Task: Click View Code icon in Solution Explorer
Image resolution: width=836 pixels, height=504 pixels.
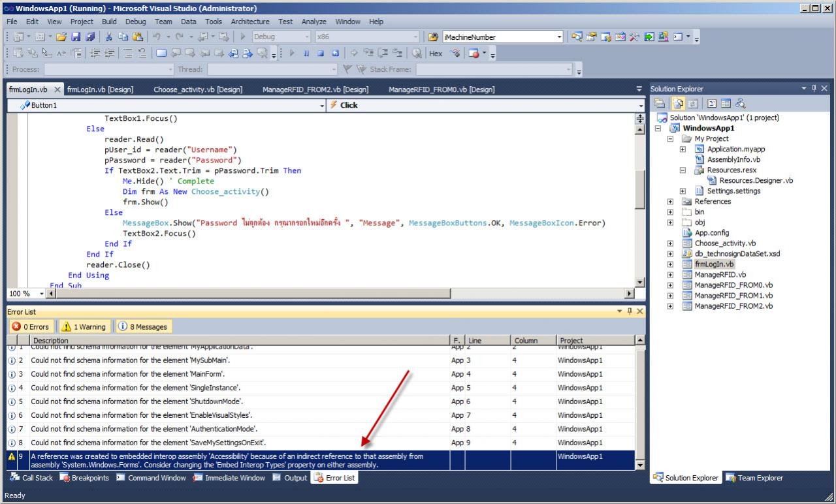Action: click(x=712, y=103)
